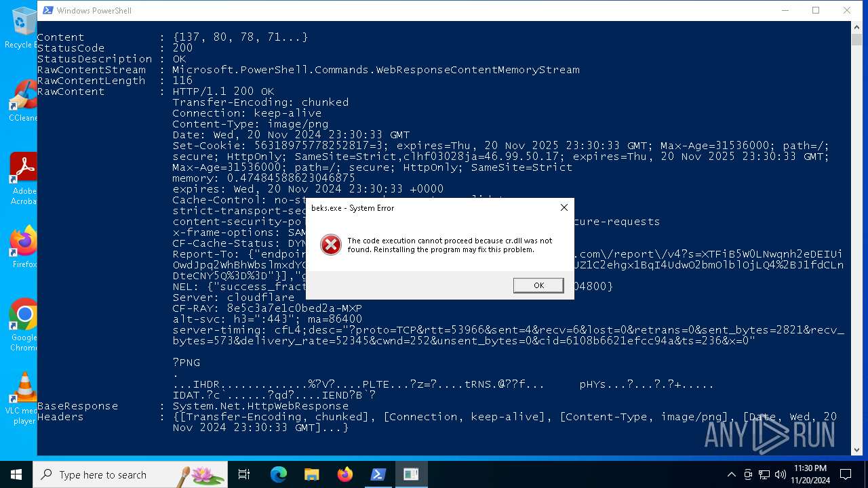Open Task View from the taskbar
868x488 pixels.
[x=244, y=474]
